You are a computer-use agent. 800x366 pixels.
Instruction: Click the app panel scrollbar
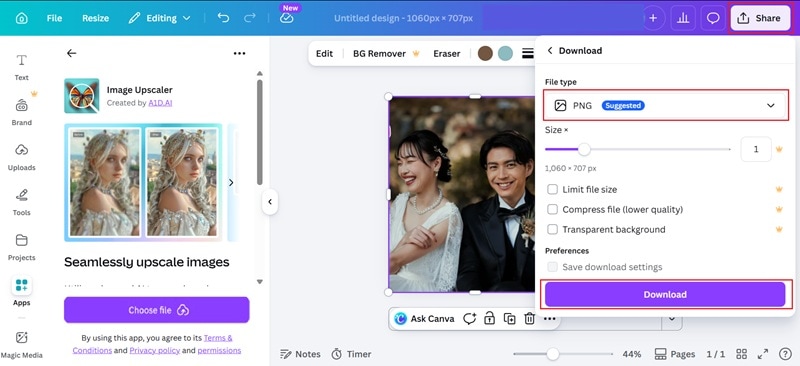pos(260,132)
